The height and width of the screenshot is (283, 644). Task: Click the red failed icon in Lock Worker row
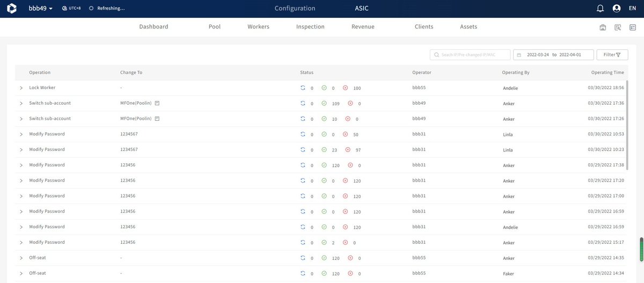click(345, 88)
